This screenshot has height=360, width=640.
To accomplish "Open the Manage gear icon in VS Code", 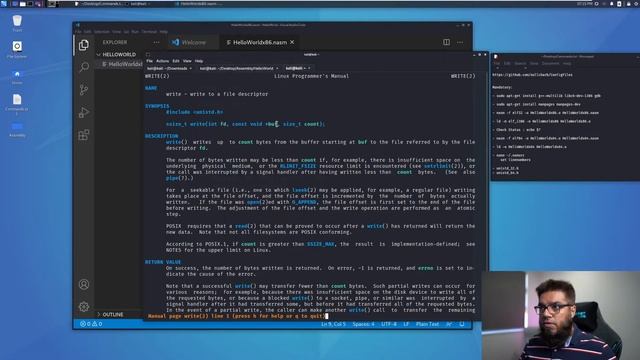I will 84,306.
